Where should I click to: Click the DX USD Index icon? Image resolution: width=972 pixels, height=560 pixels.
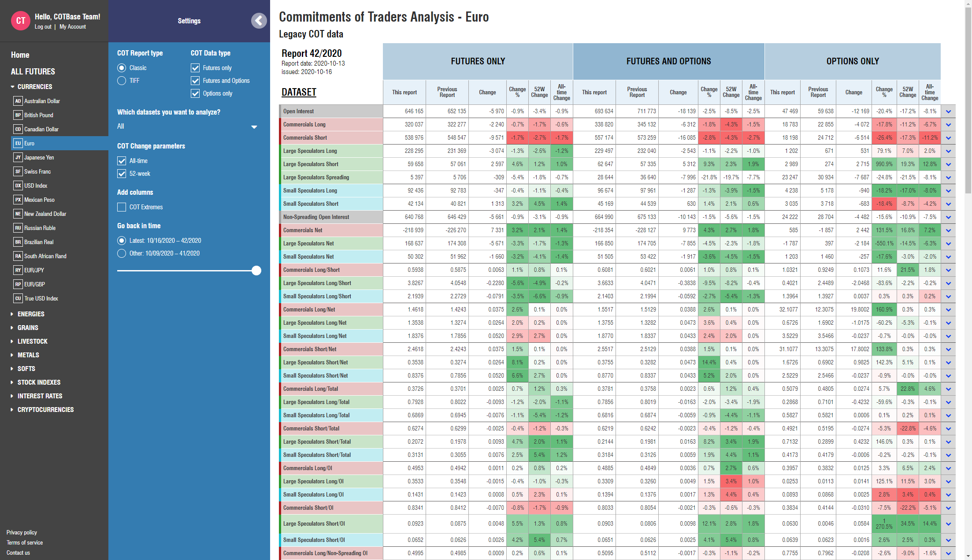coord(18,185)
